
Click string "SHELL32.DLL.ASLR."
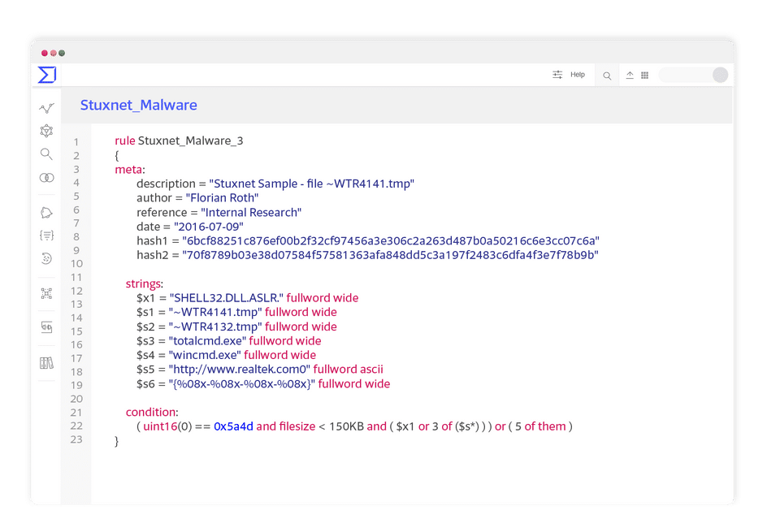pos(227,298)
